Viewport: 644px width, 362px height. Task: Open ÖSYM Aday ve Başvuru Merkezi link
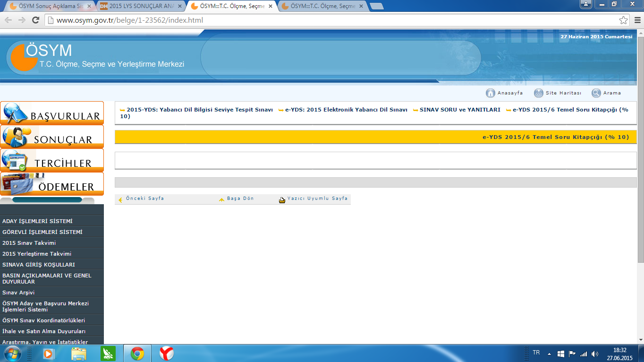click(45, 306)
